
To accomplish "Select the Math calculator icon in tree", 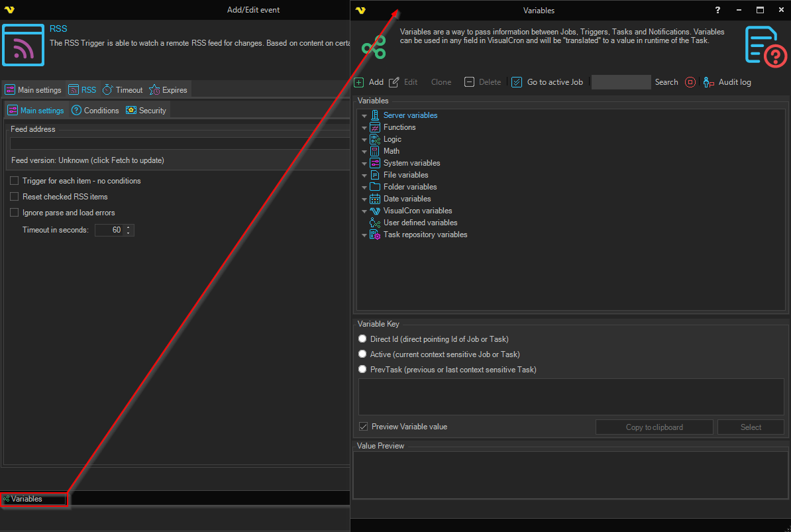I will tap(375, 151).
